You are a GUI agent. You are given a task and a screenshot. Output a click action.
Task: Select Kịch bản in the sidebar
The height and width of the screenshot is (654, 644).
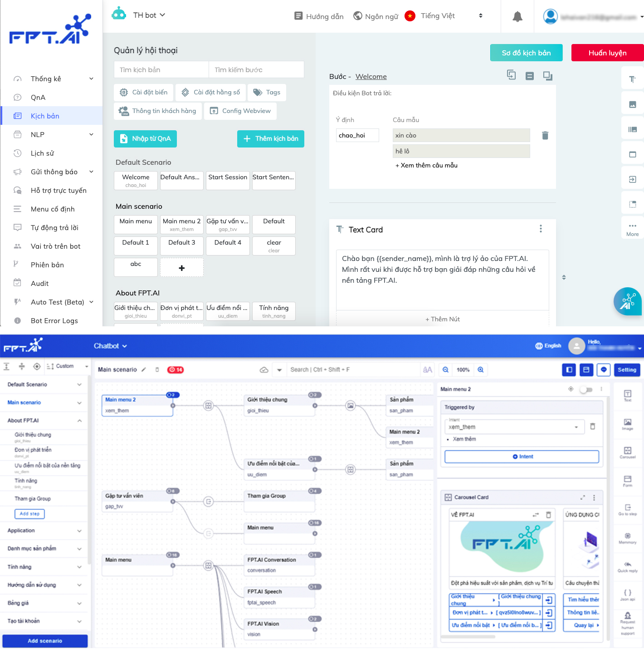point(52,116)
